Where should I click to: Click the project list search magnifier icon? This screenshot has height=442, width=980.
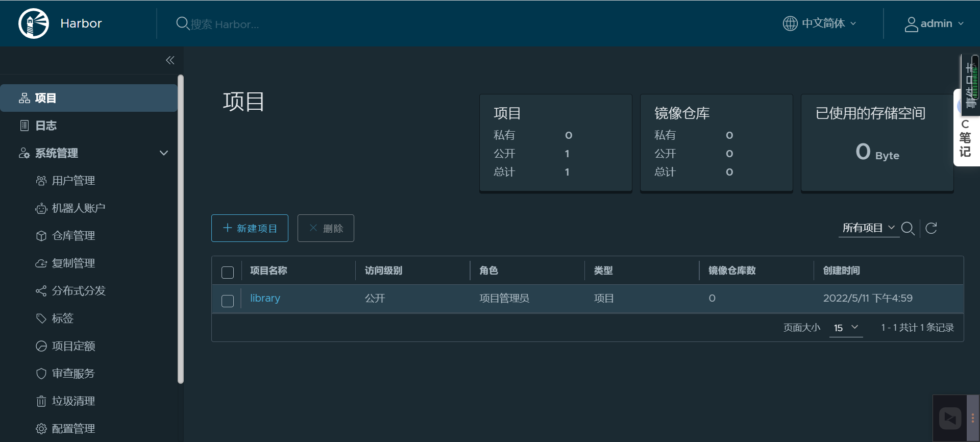click(x=908, y=228)
